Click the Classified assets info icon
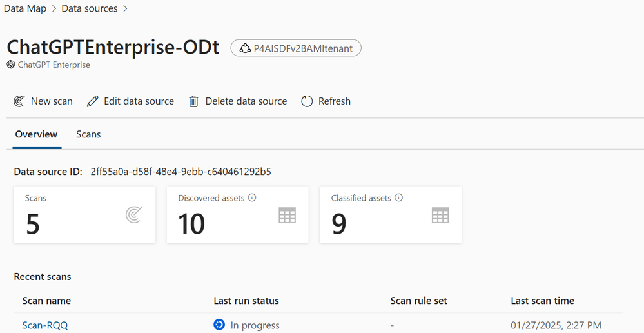The image size is (644, 333). pos(398,197)
